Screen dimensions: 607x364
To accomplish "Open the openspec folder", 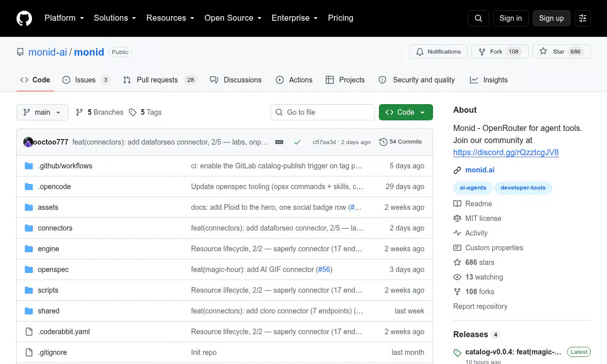I will tap(53, 269).
